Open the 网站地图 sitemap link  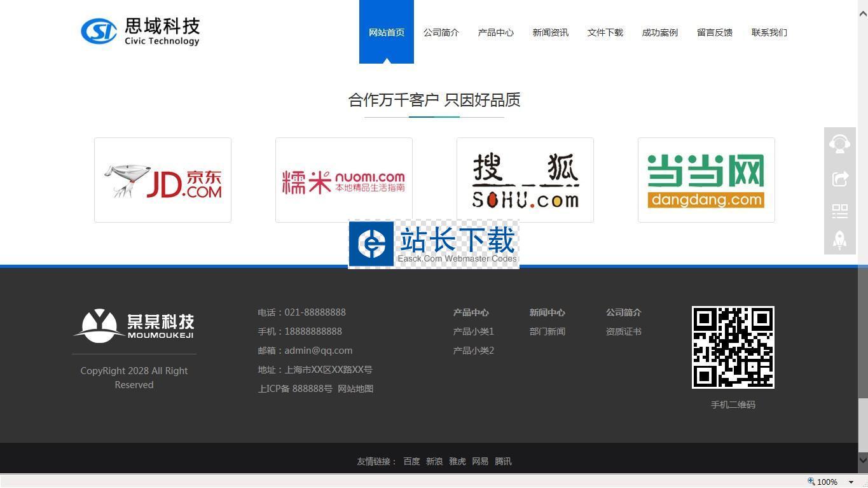355,389
